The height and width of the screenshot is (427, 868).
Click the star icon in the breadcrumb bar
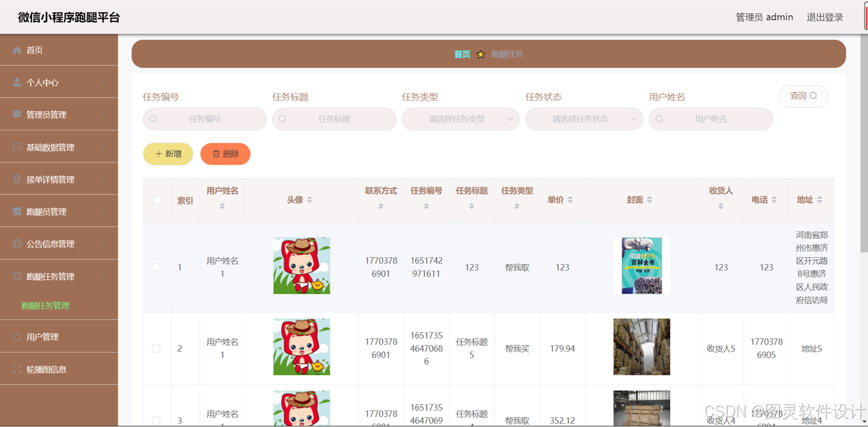481,54
